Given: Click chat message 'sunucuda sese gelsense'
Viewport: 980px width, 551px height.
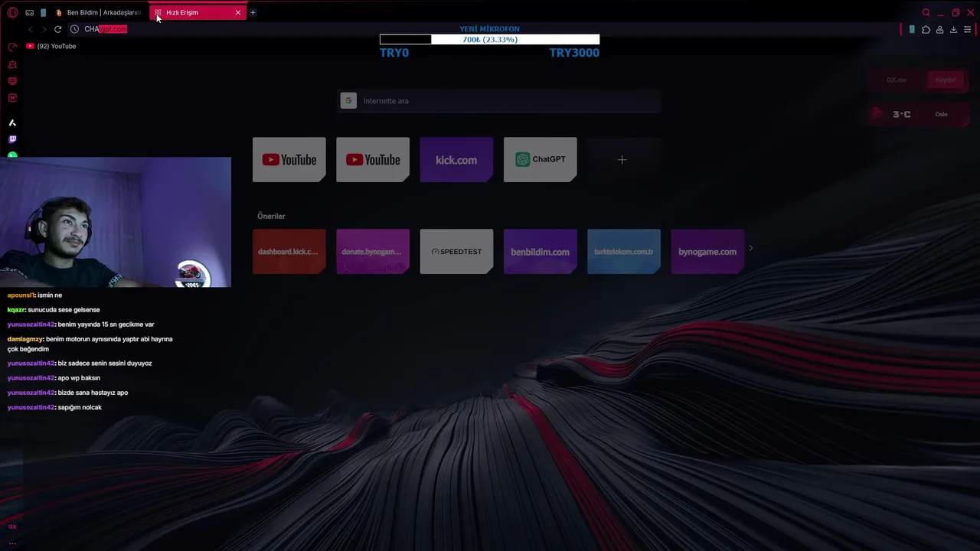Looking at the screenshot, I should click(x=64, y=310).
